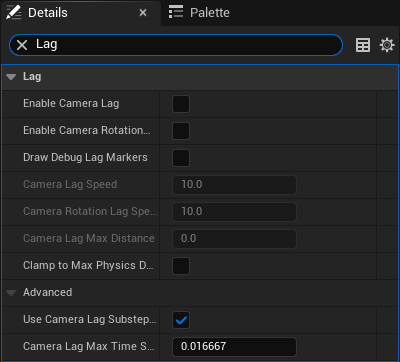Screen dimensions: 400x362
Task: Open the property matrix grid icon
Action: click(x=363, y=45)
